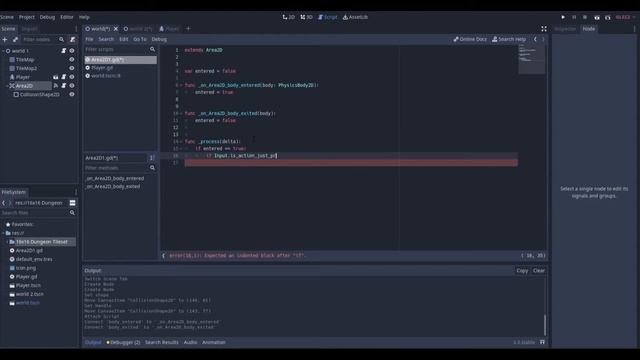Toggle visibility of Area2D node
Image resolution: width=640 pixels, height=360 pixels.
[x=72, y=86]
